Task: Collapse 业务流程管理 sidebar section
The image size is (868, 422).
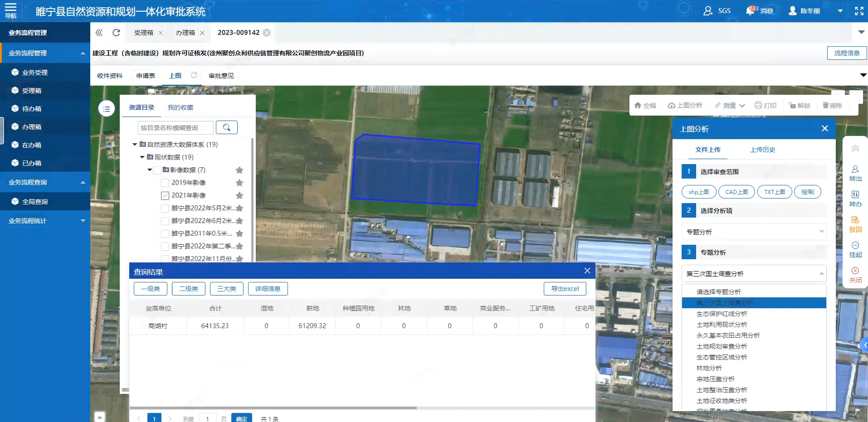Action: coord(83,53)
